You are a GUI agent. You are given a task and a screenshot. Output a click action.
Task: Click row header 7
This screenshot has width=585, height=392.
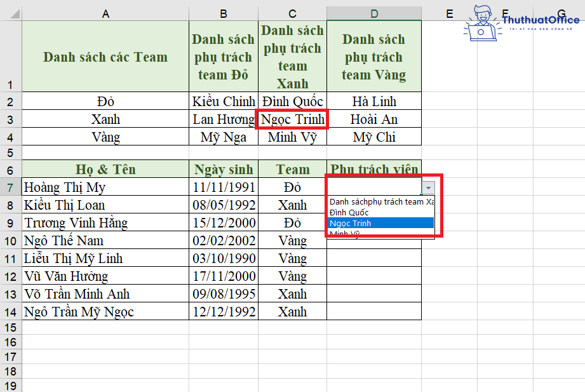pyautogui.click(x=9, y=186)
